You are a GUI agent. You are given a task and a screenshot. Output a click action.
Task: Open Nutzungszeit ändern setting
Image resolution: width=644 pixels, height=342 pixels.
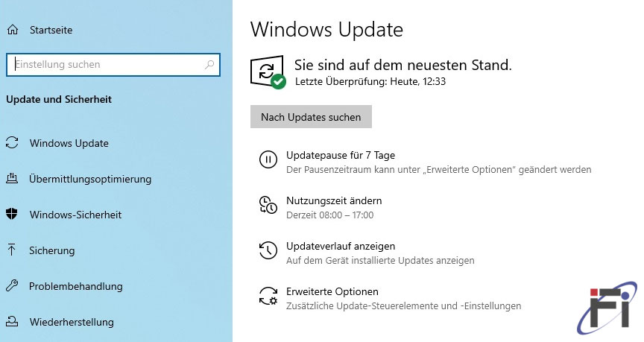pos(334,200)
